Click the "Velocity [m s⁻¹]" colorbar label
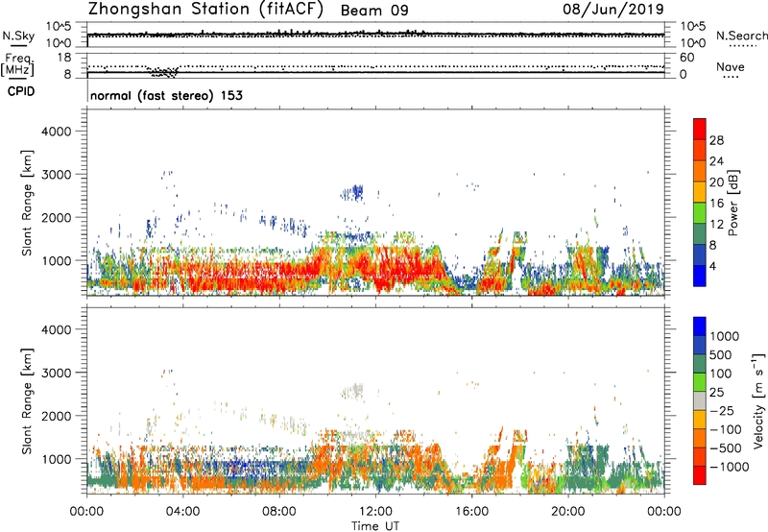Screen dimensions: 768x532 [758, 400]
